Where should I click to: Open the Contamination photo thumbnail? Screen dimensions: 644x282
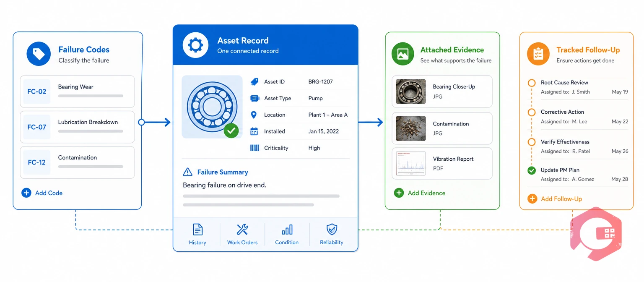pos(411,128)
